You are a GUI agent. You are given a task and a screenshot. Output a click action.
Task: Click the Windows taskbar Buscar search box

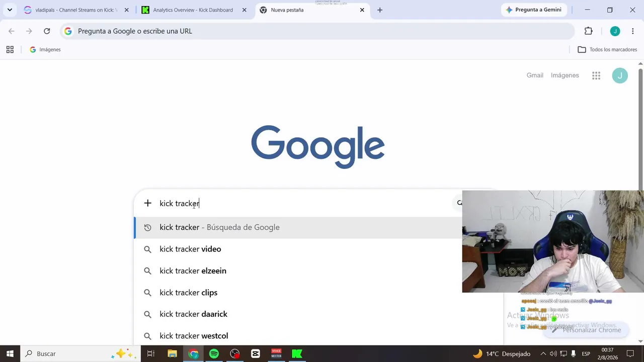[80, 354]
